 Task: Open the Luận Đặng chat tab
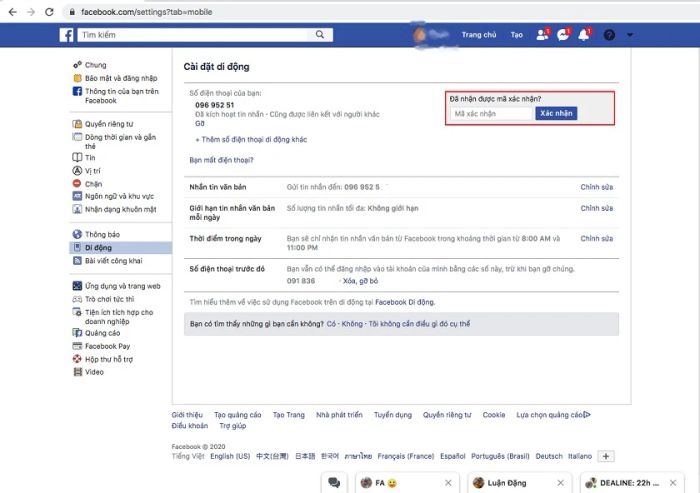507,483
